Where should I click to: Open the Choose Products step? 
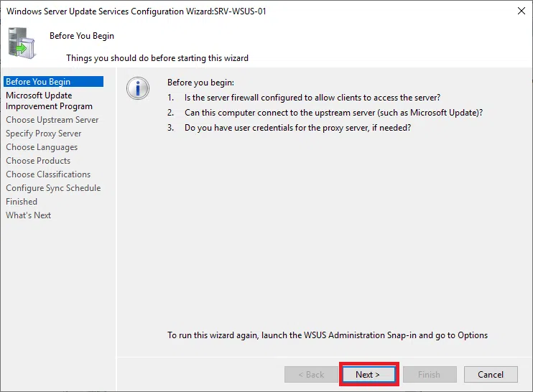pyautogui.click(x=38, y=161)
